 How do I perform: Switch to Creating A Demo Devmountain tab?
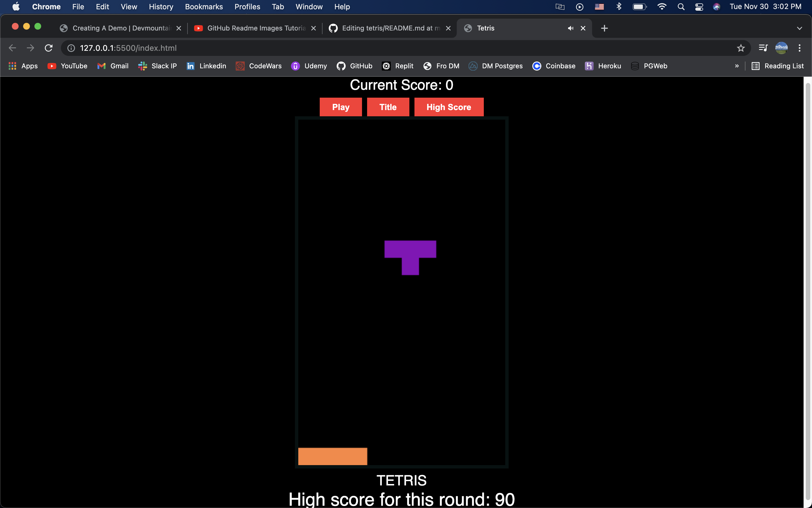(121, 28)
